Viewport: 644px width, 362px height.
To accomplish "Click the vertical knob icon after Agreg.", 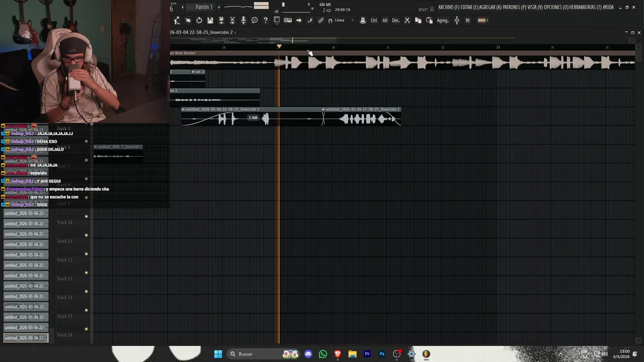I will point(457,21).
